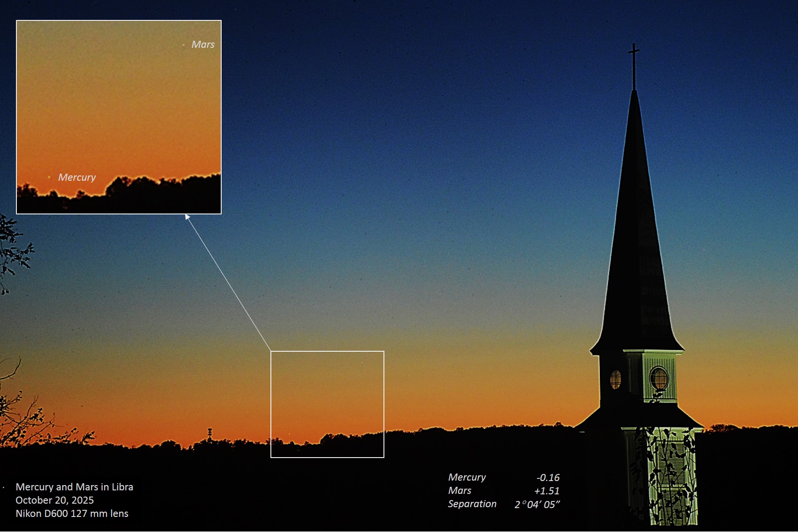Click the "Mercury and Mars in Libra" caption
Viewport: 798px width, 532px height.
click(74, 487)
